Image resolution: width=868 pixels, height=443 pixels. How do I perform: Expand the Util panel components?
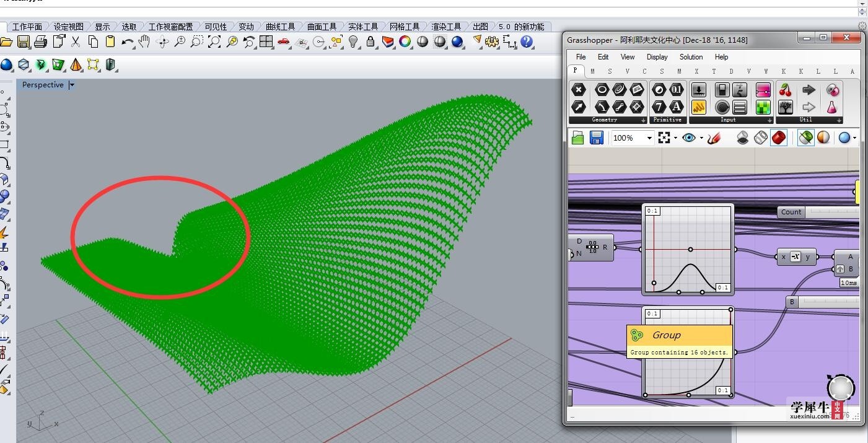[x=838, y=120]
